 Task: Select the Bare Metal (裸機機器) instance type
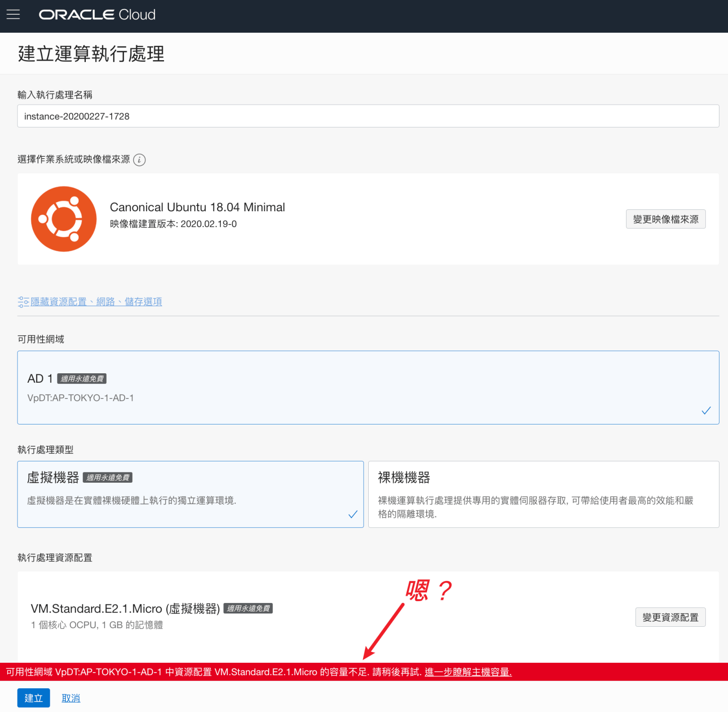coord(544,495)
